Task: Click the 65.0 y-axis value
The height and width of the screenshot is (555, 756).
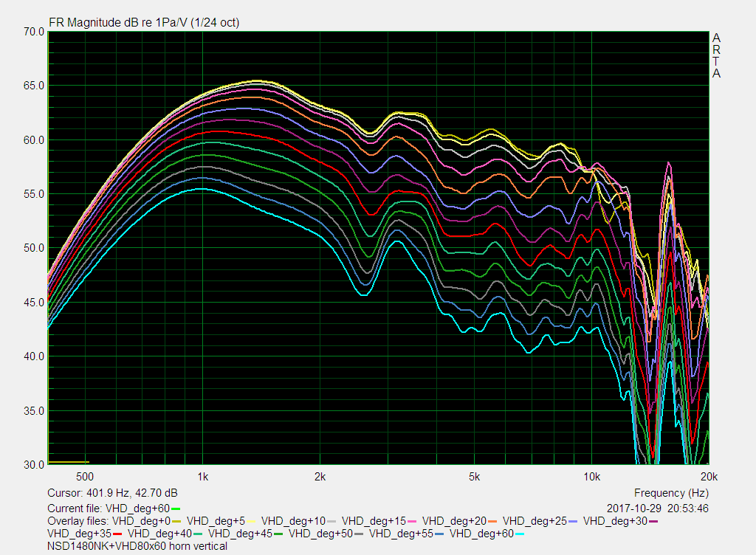Action: click(34, 86)
